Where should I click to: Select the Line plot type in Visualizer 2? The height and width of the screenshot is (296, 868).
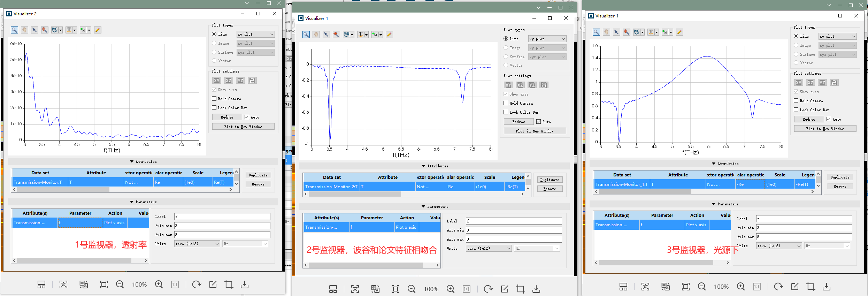click(x=214, y=34)
